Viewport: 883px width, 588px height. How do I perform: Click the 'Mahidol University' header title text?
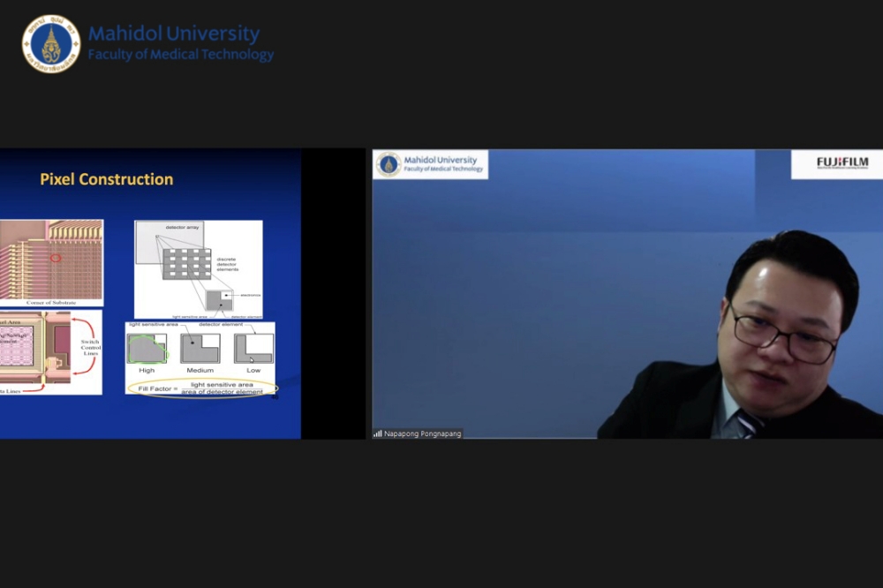(x=173, y=34)
